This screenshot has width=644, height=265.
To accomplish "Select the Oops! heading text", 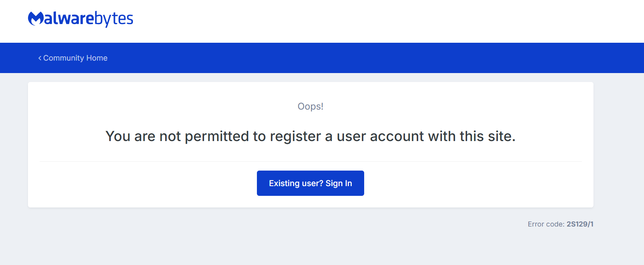I will click(311, 106).
